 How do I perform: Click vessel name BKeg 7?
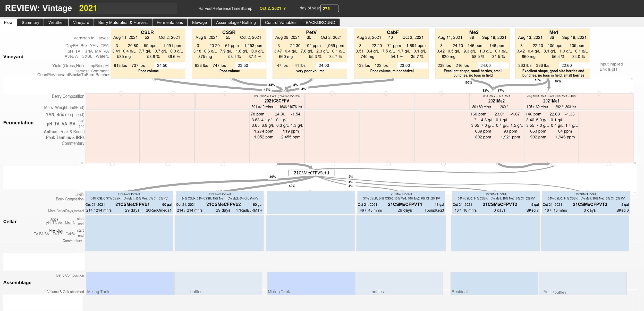tap(532, 210)
